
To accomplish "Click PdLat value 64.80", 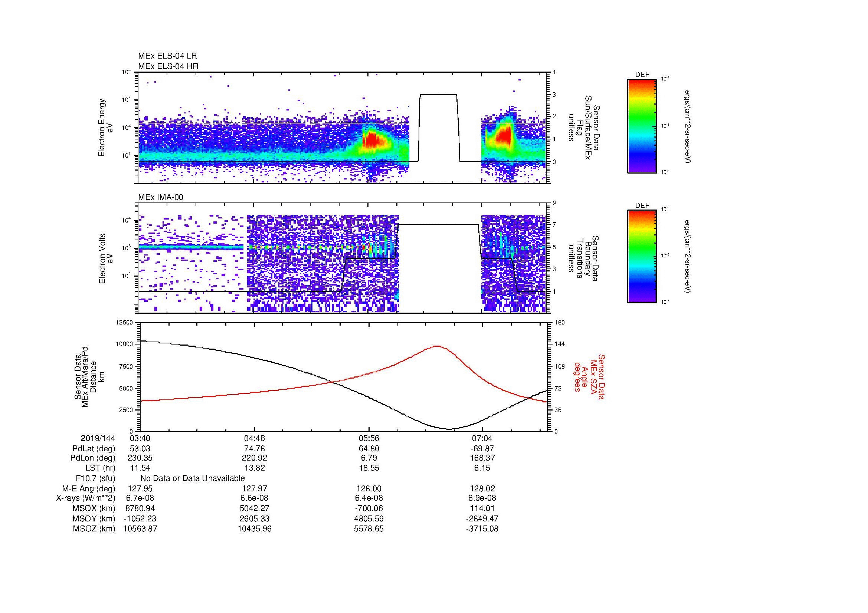I will point(369,449).
